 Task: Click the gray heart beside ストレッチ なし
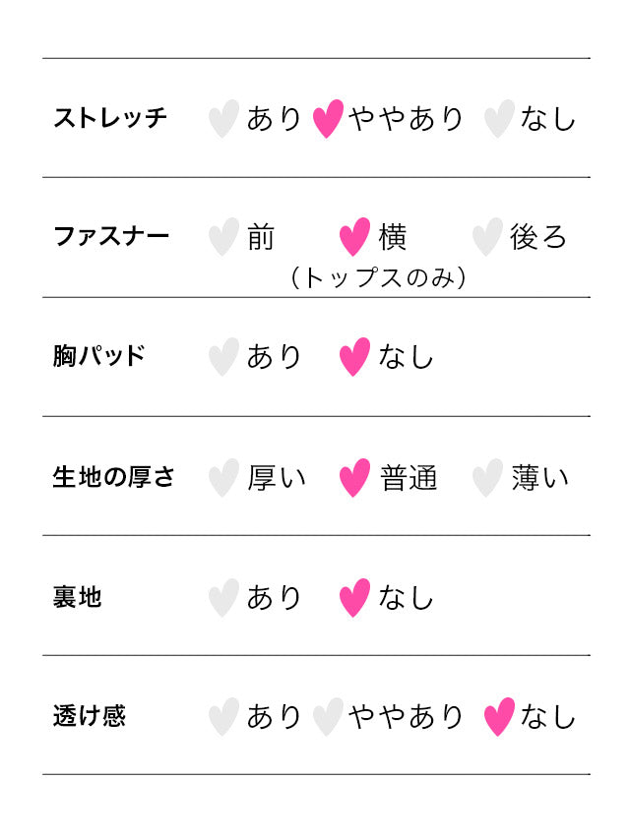coord(499,119)
